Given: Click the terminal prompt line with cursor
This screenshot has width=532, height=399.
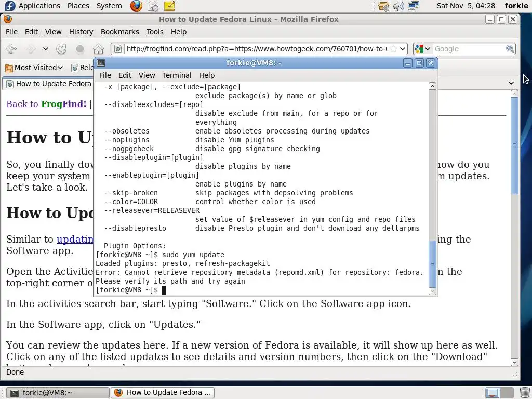Looking at the screenshot, I should [131, 290].
